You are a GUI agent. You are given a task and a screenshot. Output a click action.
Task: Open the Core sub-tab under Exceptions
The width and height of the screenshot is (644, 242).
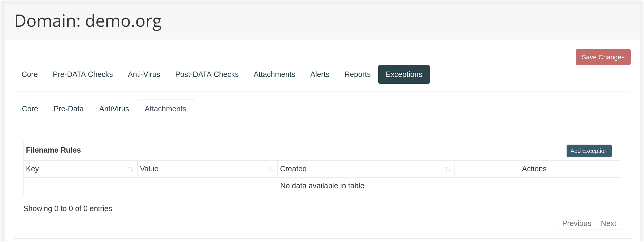(x=30, y=109)
